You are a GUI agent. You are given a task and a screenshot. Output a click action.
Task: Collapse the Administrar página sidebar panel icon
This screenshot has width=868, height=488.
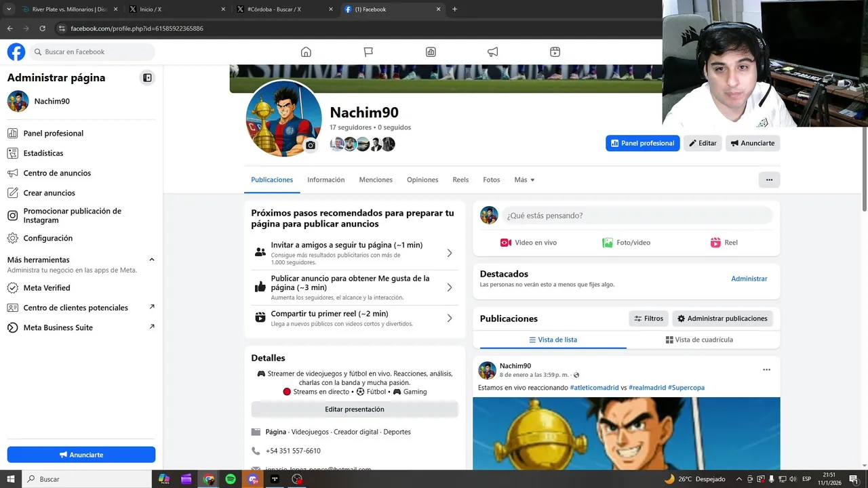pyautogui.click(x=147, y=78)
